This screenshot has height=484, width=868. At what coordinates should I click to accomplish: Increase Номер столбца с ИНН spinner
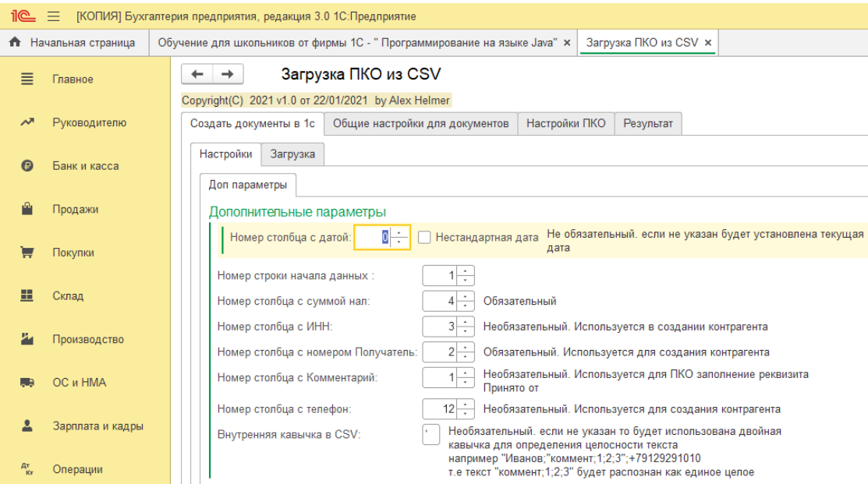pos(466,322)
